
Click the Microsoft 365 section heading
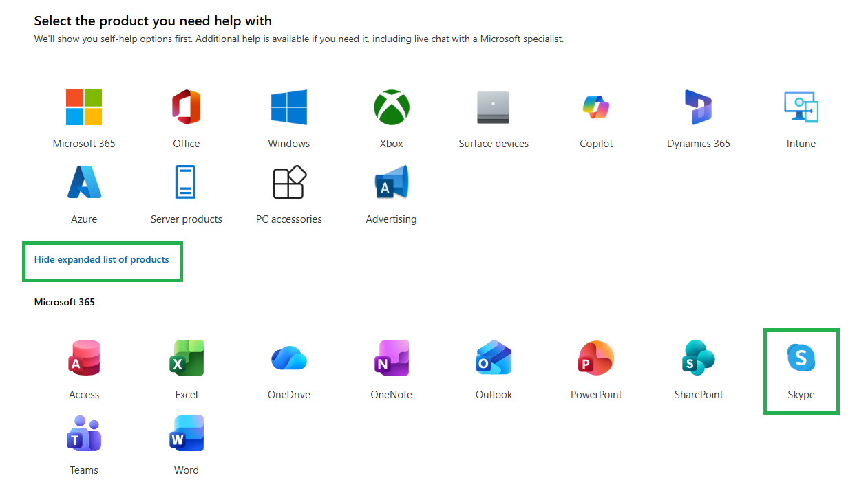pos(65,302)
